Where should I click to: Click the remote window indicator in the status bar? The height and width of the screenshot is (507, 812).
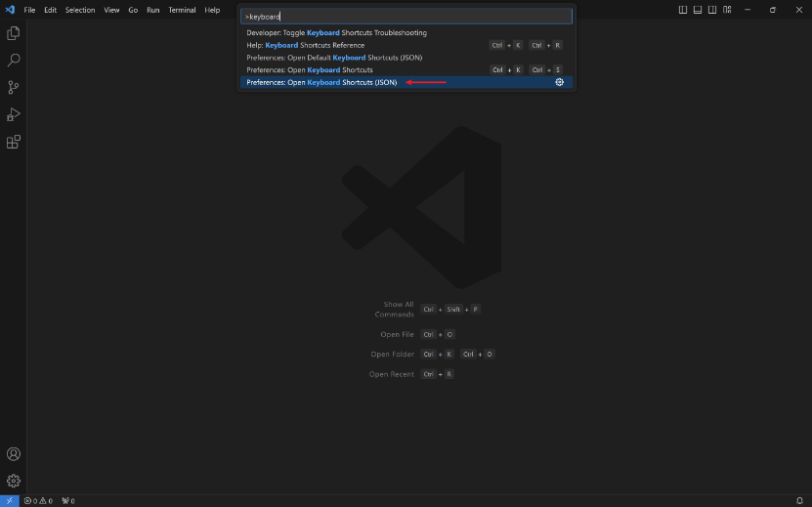point(10,501)
